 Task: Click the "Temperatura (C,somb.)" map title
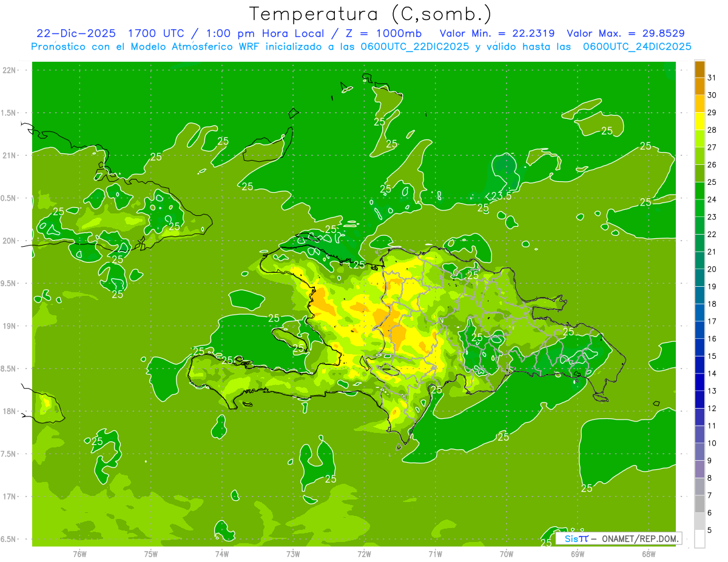[x=370, y=14]
